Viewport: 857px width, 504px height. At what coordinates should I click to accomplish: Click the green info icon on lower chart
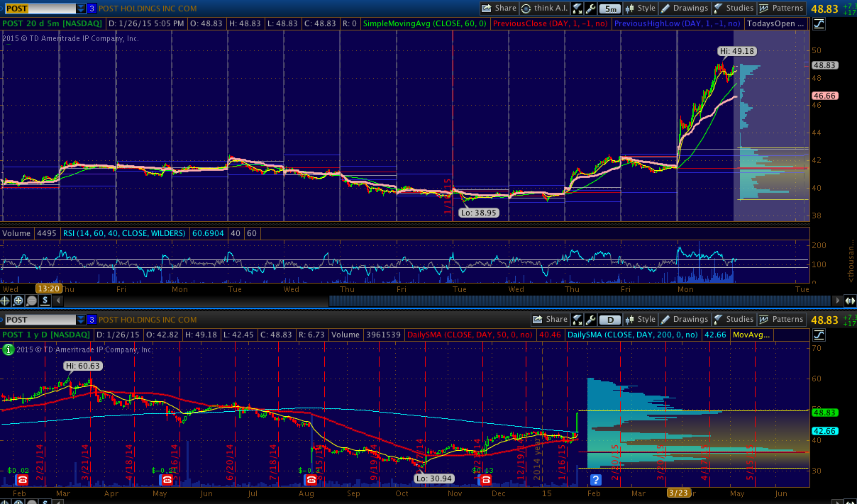pyautogui.click(x=8, y=349)
